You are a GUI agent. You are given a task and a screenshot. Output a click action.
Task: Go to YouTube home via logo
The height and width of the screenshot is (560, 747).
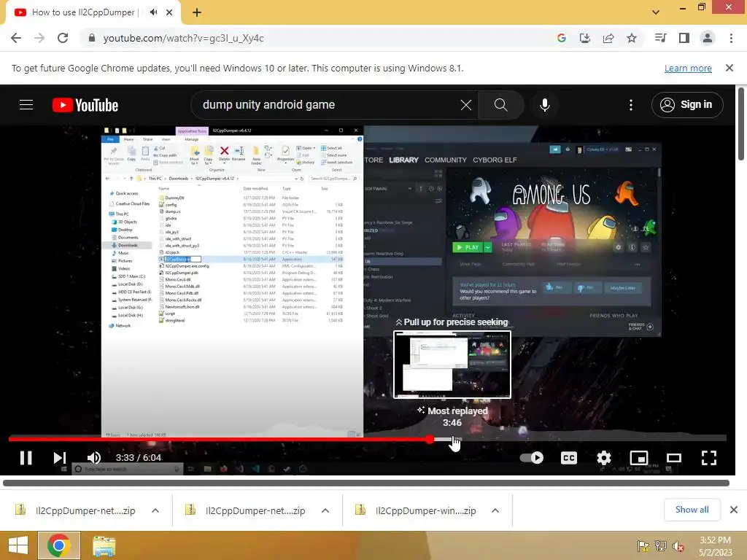[85, 105]
